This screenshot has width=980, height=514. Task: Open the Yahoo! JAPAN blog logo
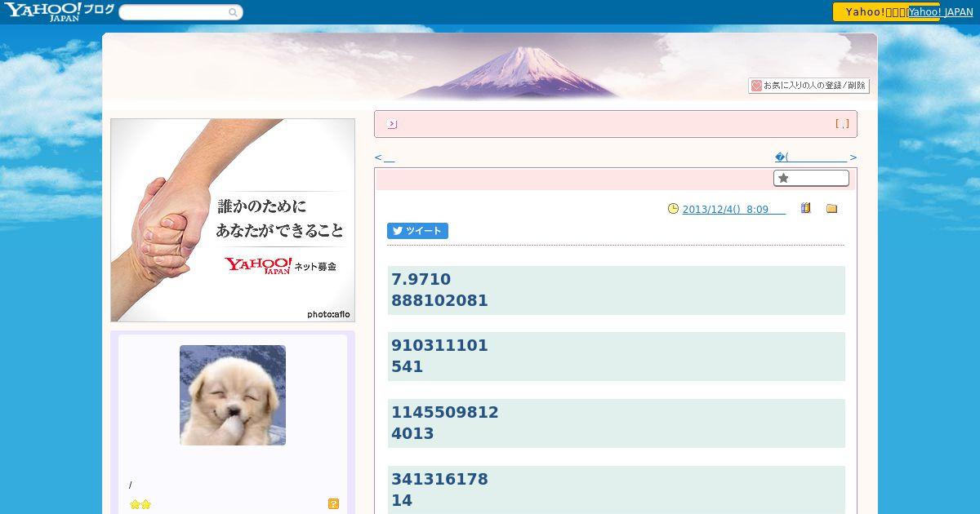[x=59, y=11]
